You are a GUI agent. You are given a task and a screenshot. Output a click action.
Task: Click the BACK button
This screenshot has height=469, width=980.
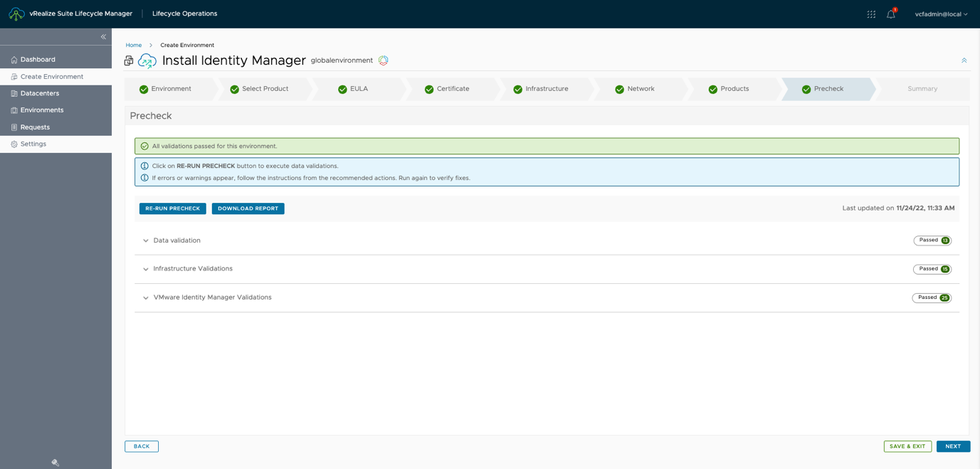[x=142, y=446]
